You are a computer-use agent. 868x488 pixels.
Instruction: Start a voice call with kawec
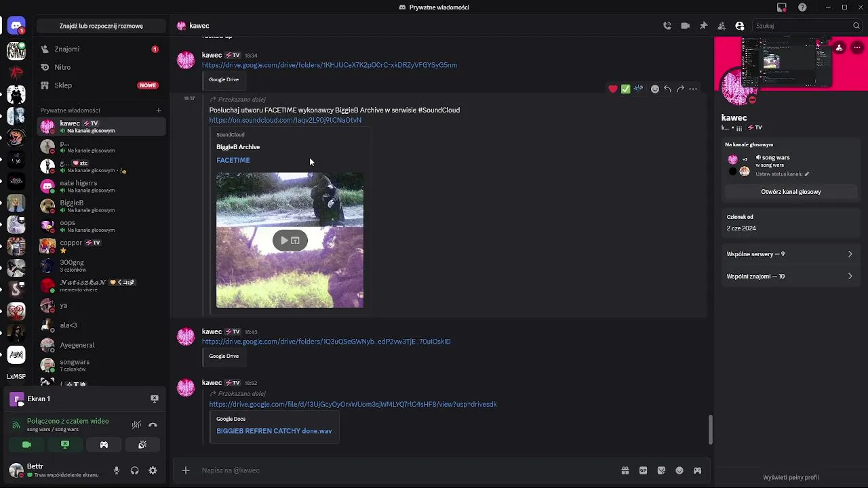(667, 26)
